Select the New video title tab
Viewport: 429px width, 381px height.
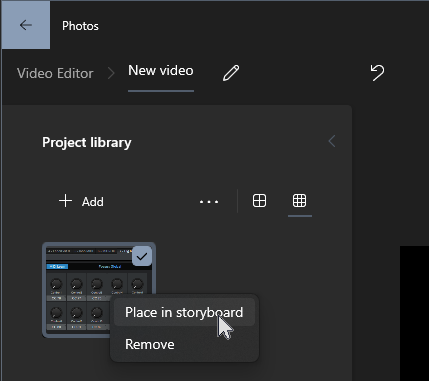[x=161, y=71]
